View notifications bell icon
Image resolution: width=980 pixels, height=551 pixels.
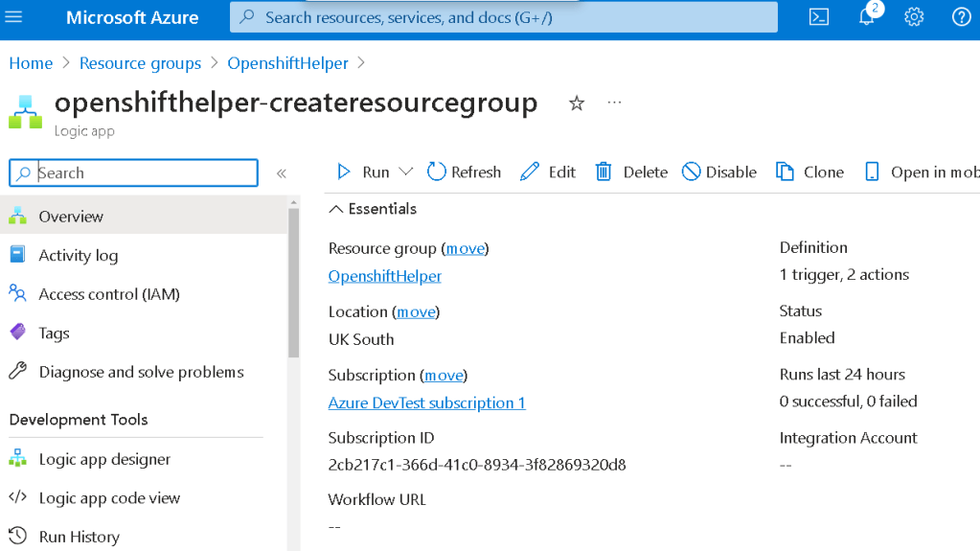click(x=866, y=17)
